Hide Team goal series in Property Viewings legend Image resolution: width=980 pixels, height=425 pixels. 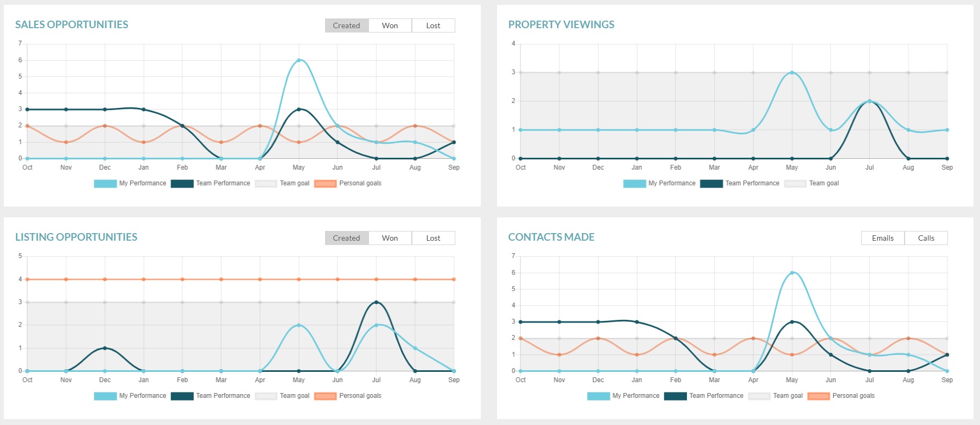tap(823, 183)
